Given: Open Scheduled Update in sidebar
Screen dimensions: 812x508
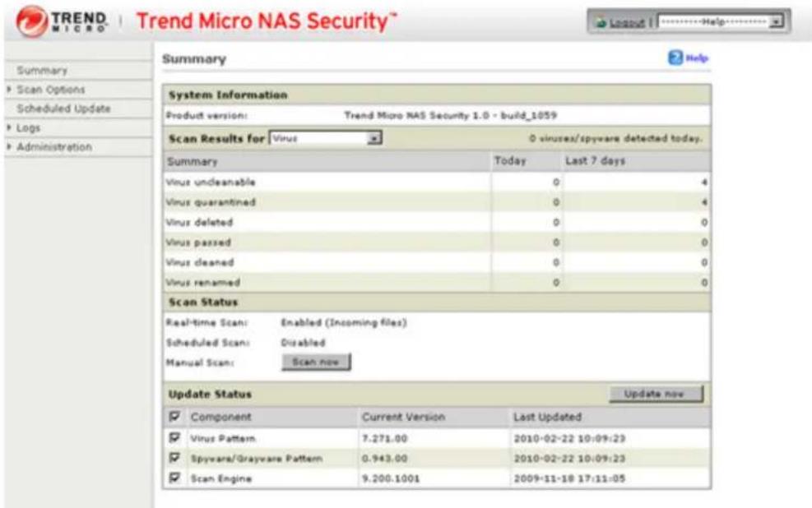Looking at the screenshot, I should (63, 109).
